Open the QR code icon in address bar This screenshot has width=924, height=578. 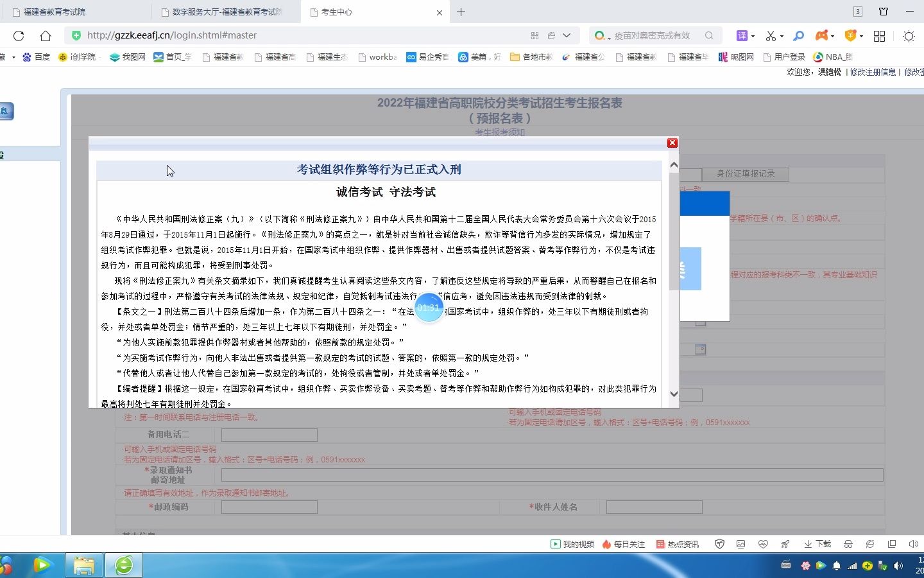tap(535, 35)
